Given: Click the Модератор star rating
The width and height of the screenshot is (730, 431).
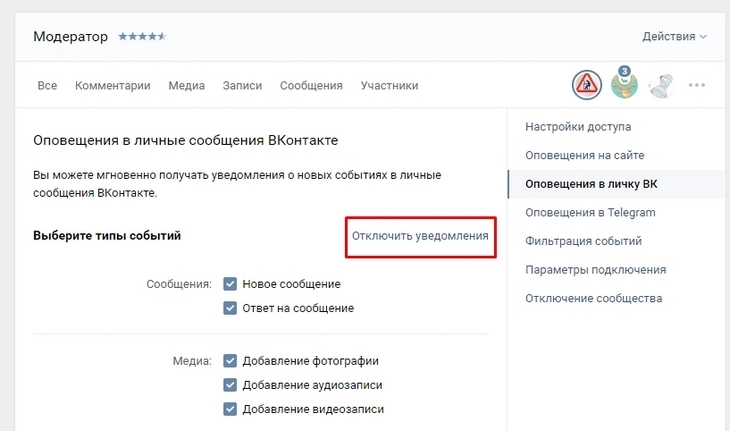Looking at the screenshot, I should 142,36.
